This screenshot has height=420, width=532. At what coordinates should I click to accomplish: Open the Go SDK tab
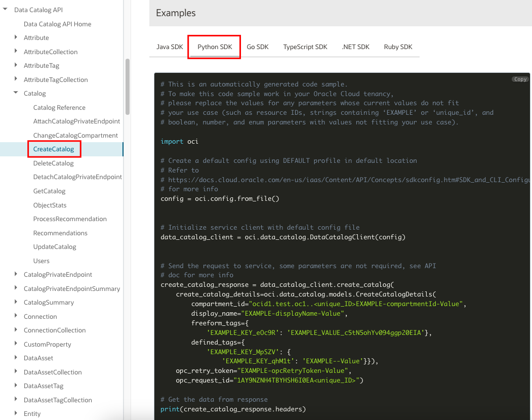coord(258,47)
